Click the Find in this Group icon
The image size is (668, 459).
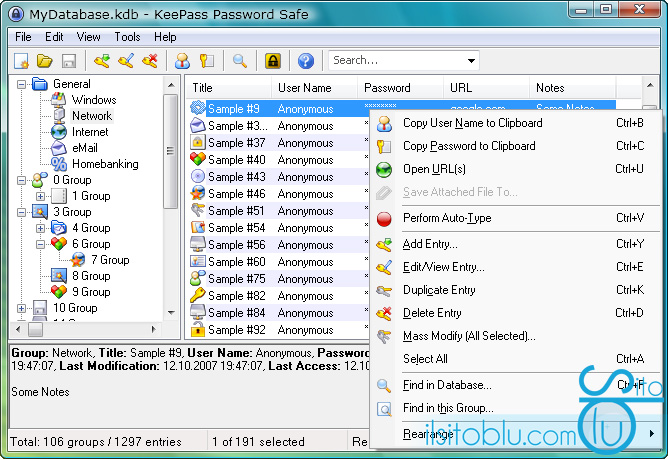pos(384,409)
